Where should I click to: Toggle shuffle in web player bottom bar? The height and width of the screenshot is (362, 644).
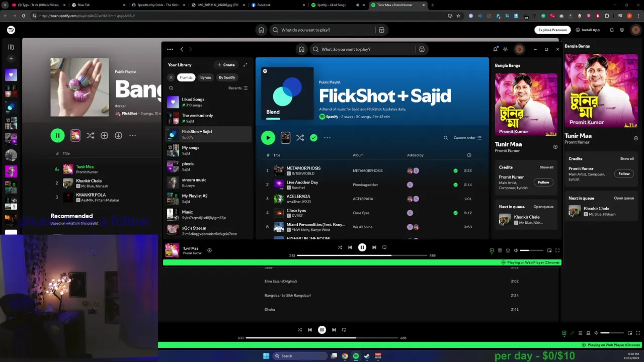coord(300,330)
